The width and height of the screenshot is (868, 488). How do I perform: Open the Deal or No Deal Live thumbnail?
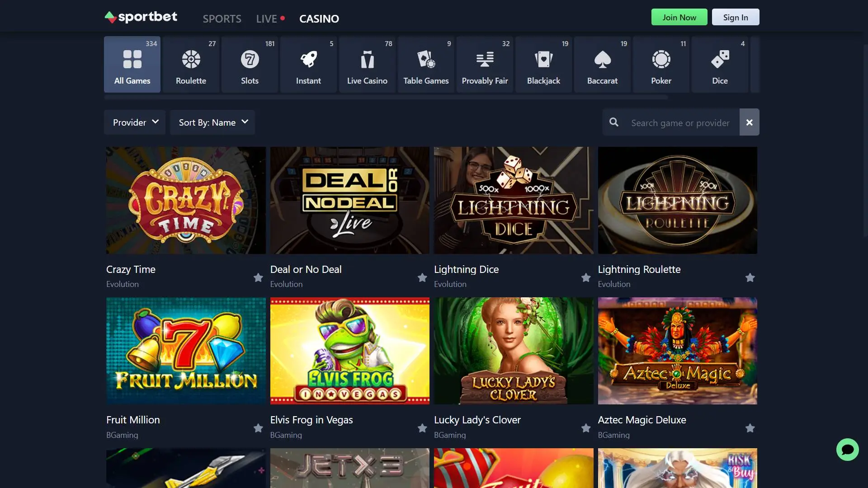(x=350, y=200)
